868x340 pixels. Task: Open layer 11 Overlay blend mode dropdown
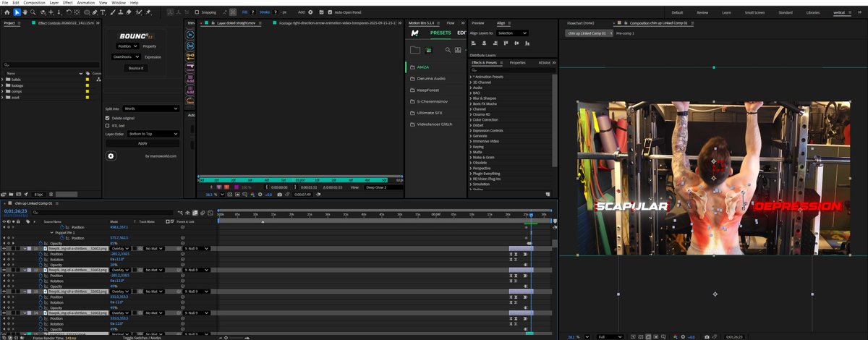(x=120, y=248)
